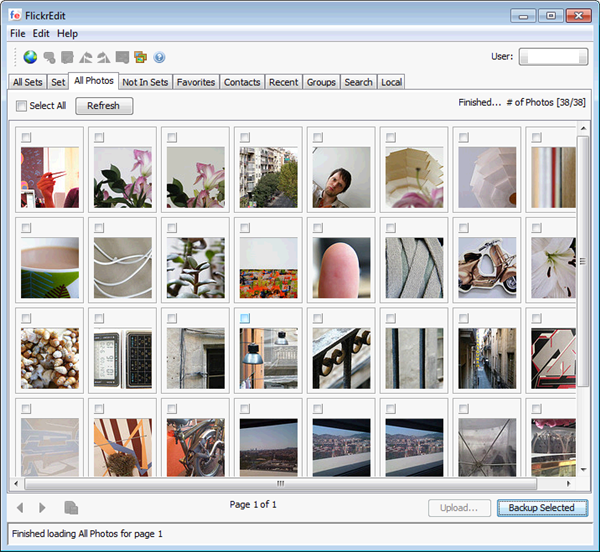The image size is (600, 552).
Task: Switch to the Favorites tab
Action: coord(196,82)
